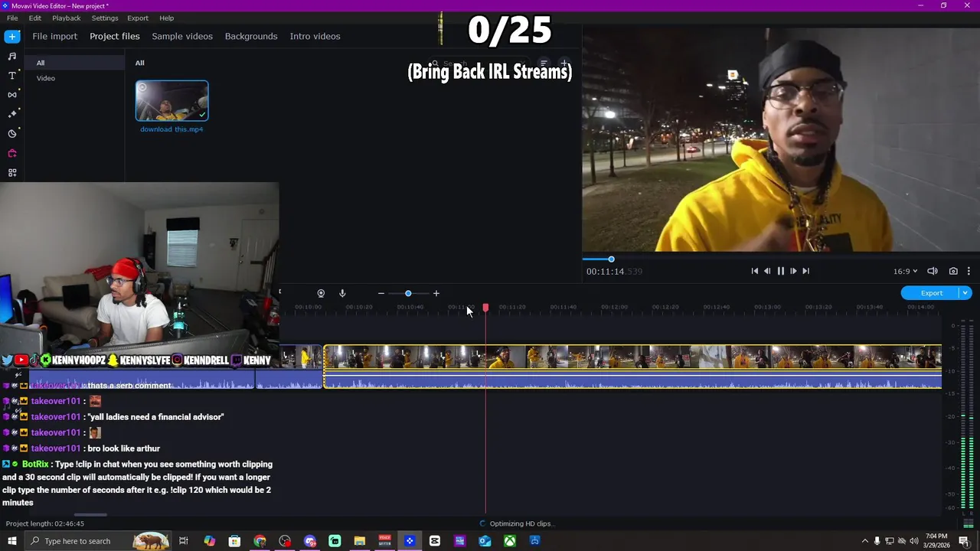Show hidden system tray icons
Viewport: 980px width, 551px height.
pos(865,541)
